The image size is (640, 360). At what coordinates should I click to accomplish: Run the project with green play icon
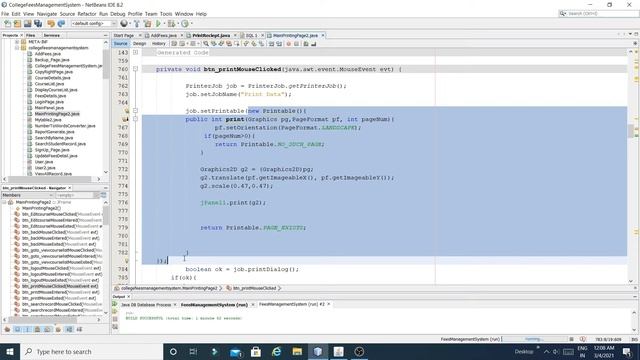158,24
